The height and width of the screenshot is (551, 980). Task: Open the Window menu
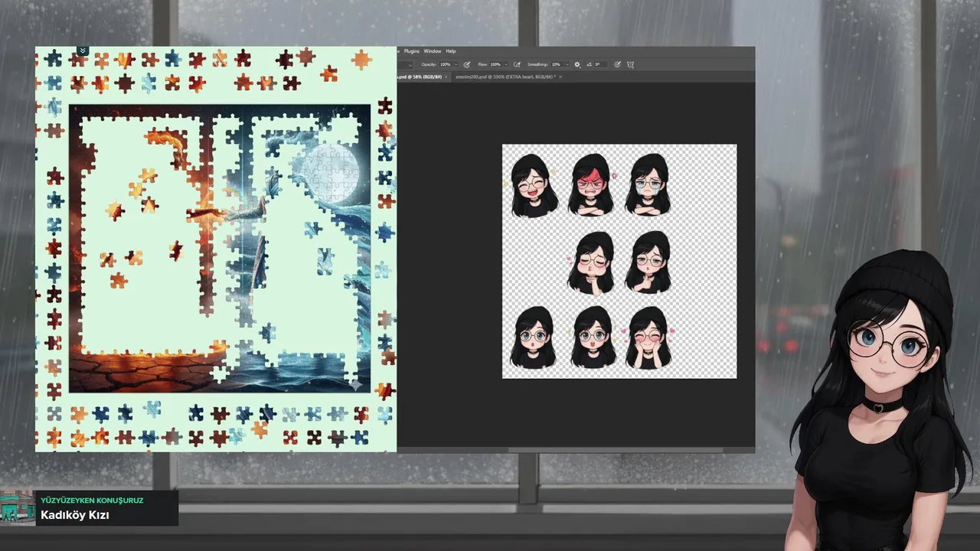(433, 51)
